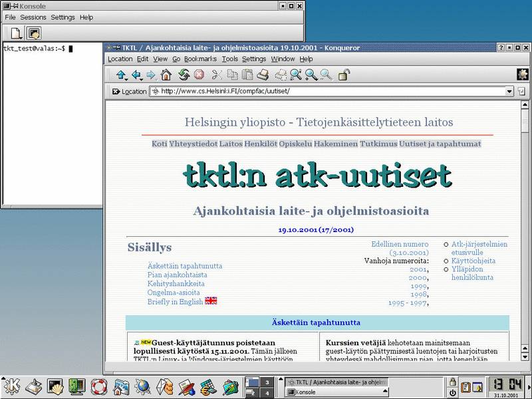Open Konqueror Window menu
532x399 pixels.
coord(283,59)
